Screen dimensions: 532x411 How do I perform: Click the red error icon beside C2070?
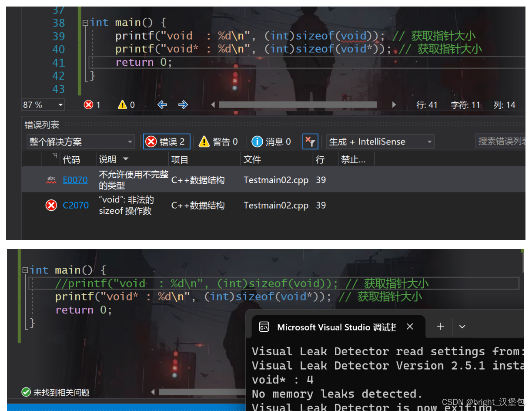51,205
